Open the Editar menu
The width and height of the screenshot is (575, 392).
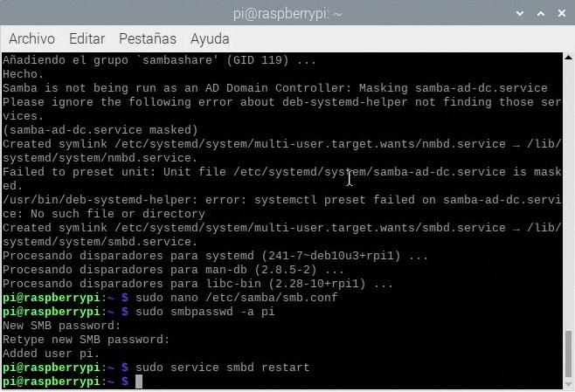[x=87, y=38]
